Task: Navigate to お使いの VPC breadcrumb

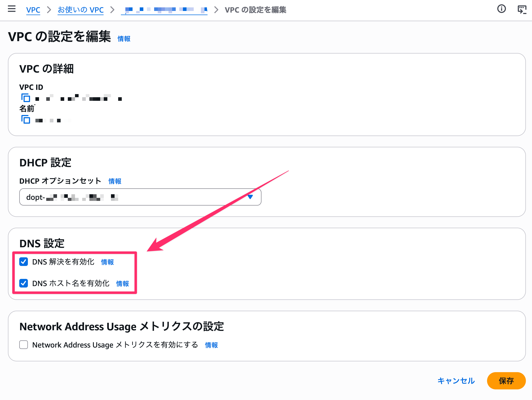Action: [x=81, y=10]
